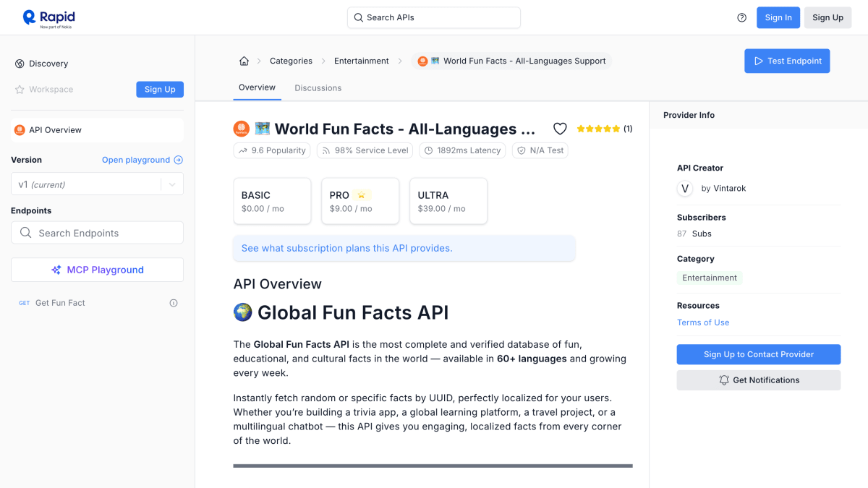The width and height of the screenshot is (868, 488).
Task: Click the Get Notifications button
Action: coord(759,380)
